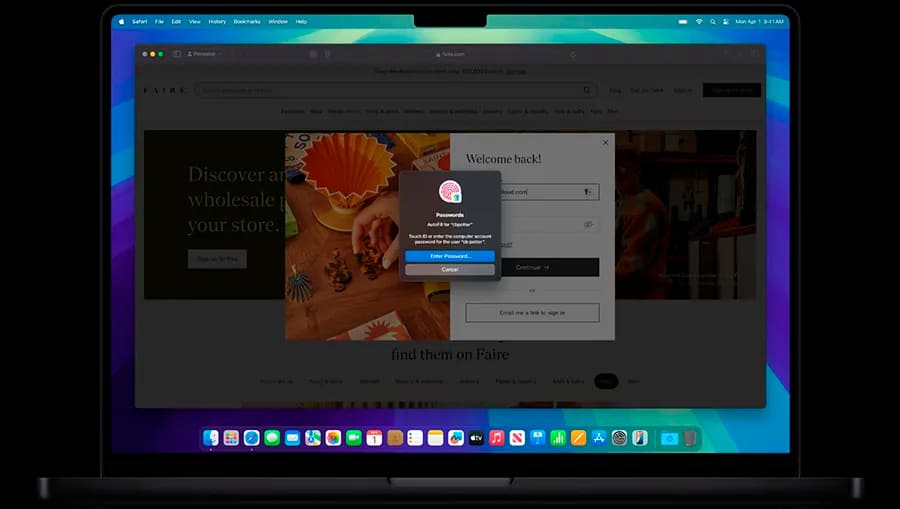Open Control Center in menu bar
Viewport: 900px width, 509px height.
coord(726,21)
